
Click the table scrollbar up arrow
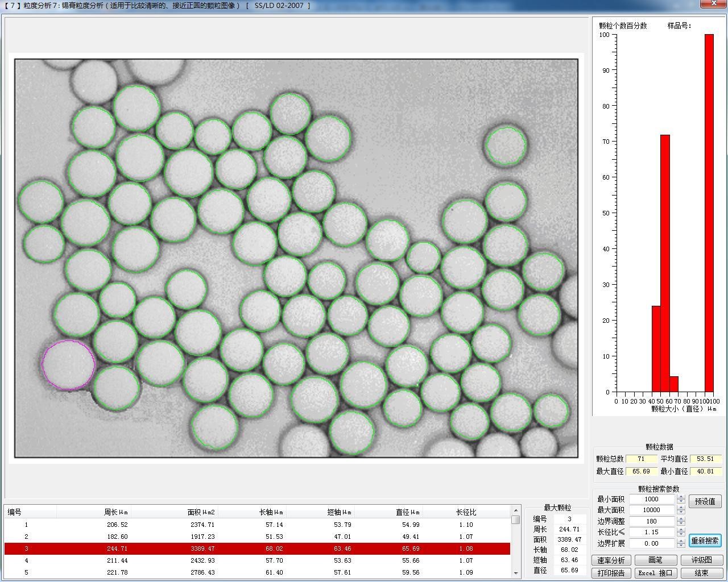516,510
